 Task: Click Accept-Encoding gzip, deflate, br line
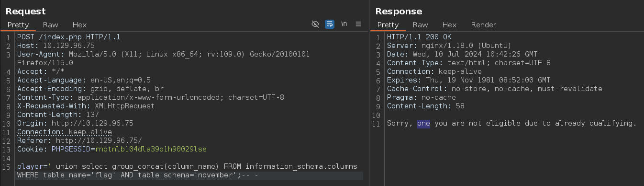tap(90, 89)
